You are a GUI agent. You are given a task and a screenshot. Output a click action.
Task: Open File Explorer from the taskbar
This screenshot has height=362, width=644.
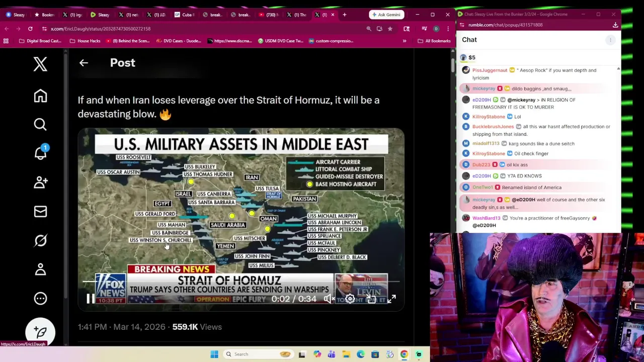(346, 354)
